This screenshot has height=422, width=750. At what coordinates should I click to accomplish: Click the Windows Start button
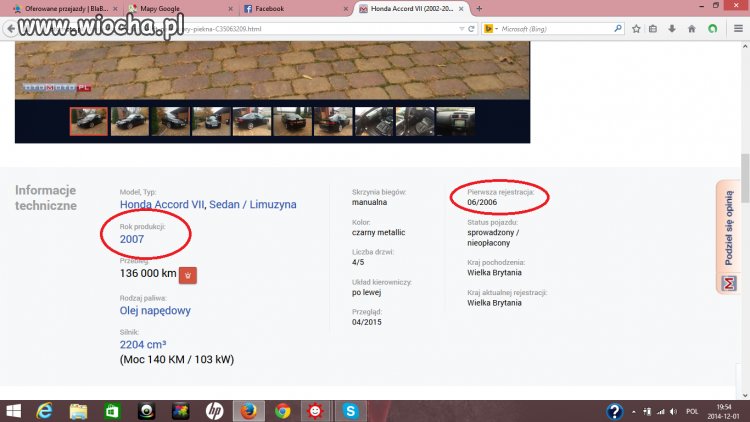click(x=13, y=411)
